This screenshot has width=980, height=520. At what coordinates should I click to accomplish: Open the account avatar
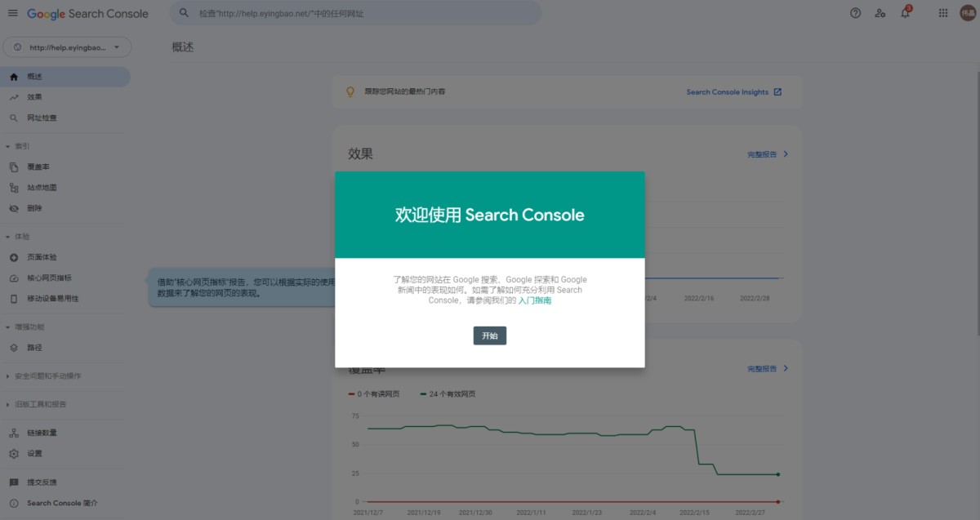pyautogui.click(x=967, y=13)
